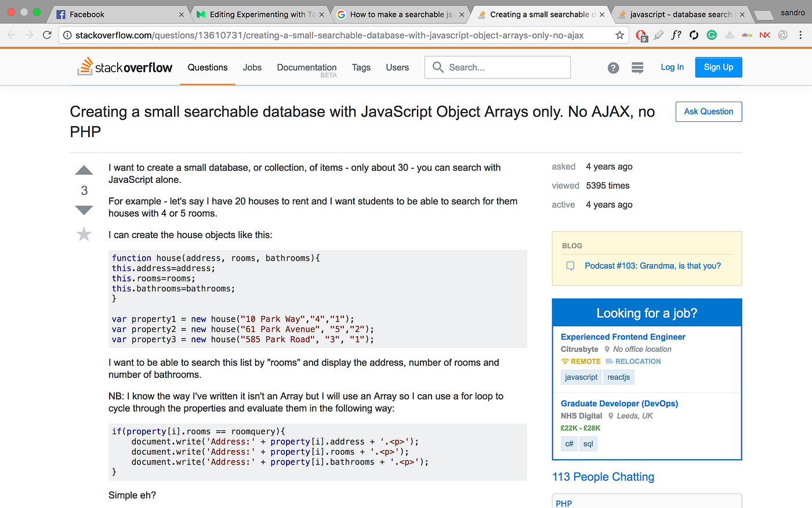
Task: Click the 'c#' job tag
Action: point(569,444)
